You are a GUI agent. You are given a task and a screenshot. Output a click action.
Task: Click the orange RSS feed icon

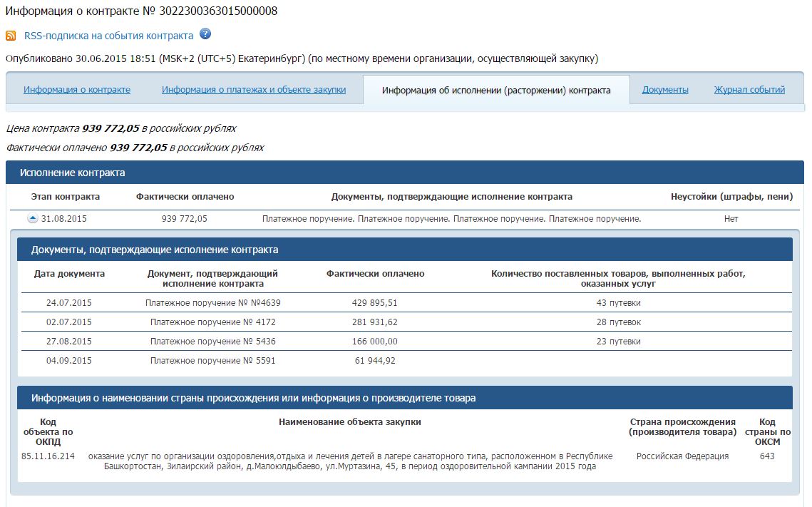coord(11,36)
